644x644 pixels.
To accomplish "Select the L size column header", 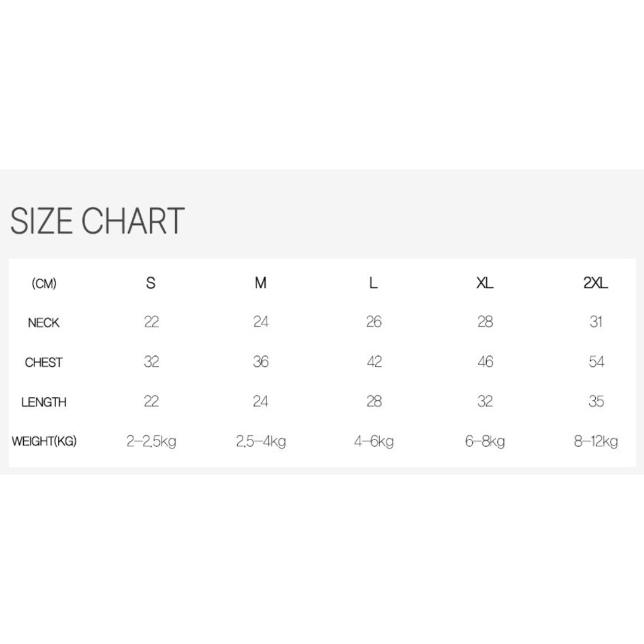I will pyautogui.click(x=373, y=283).
